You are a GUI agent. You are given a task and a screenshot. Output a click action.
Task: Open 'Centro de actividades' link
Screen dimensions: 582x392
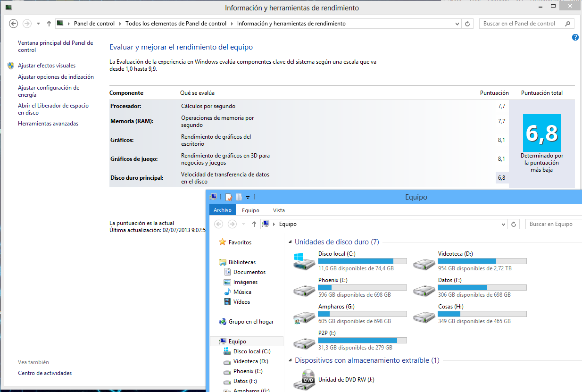point(45,373)
